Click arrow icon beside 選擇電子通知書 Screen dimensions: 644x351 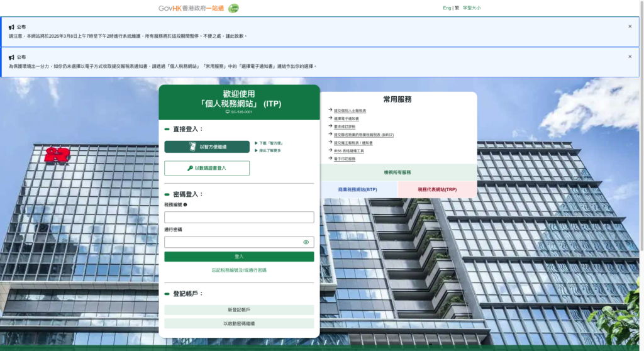pos(330,118)
